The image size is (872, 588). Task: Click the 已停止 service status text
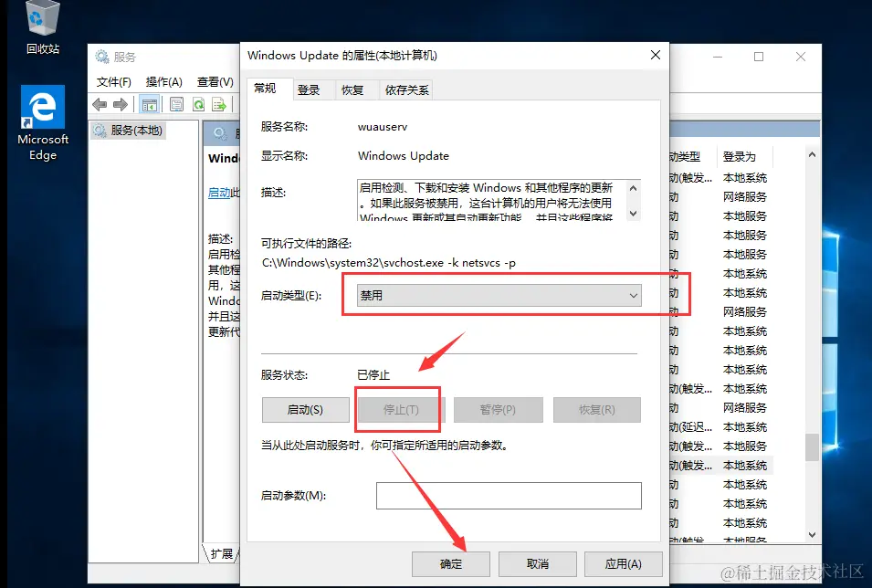tap(373, 375)
